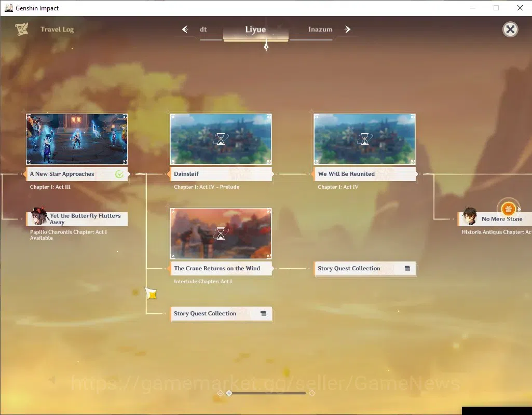
Task: Click the A New Star Approaches label
Action: pyautogui.click(x=77, y=174)
